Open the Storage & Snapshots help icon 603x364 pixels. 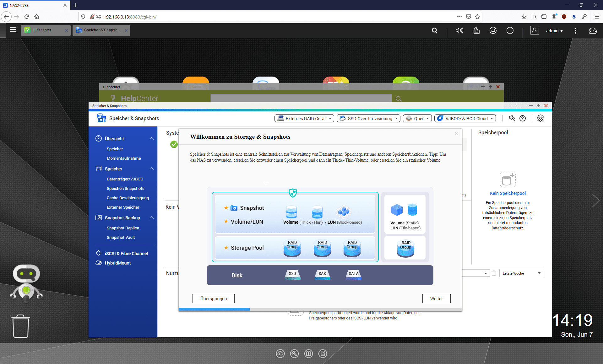click(x=523, y=118)
